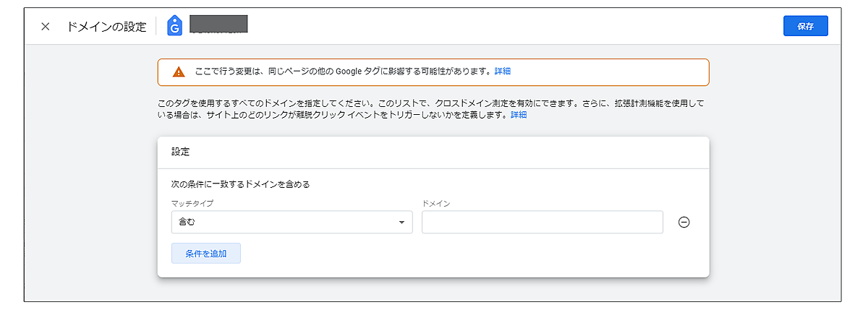Click the 条件を追加 button
This screenshot has height=310, width=868.
pyautogui.click(x=205, y=254)
